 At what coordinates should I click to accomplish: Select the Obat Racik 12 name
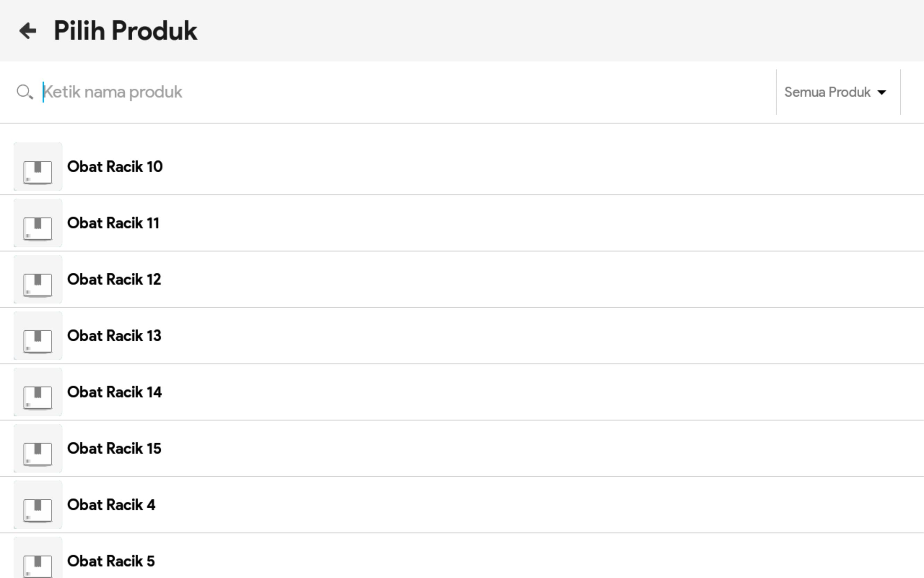(x=114, y=279)
